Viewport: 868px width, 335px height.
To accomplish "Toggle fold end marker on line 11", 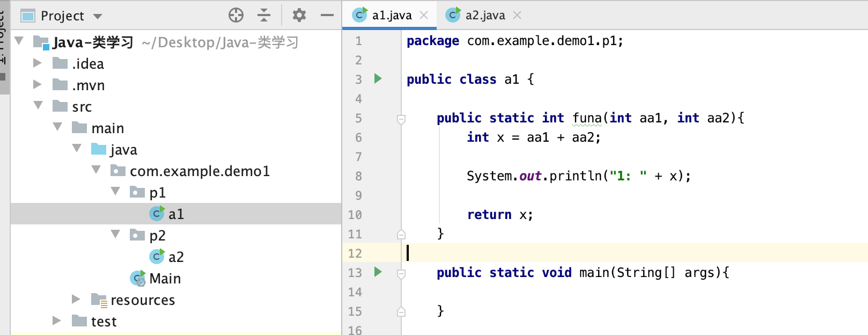I will (401, 234).
